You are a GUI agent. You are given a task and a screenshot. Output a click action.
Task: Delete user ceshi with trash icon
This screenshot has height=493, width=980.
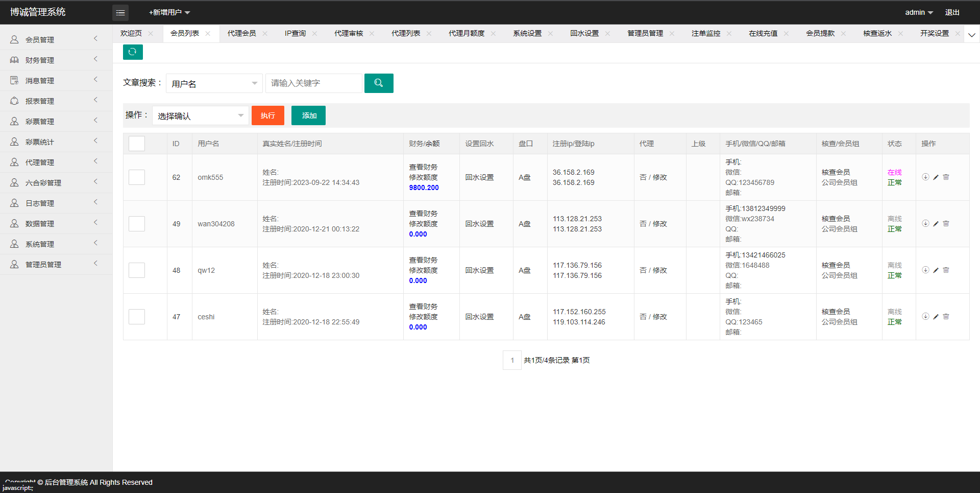(x=946, y=317)
